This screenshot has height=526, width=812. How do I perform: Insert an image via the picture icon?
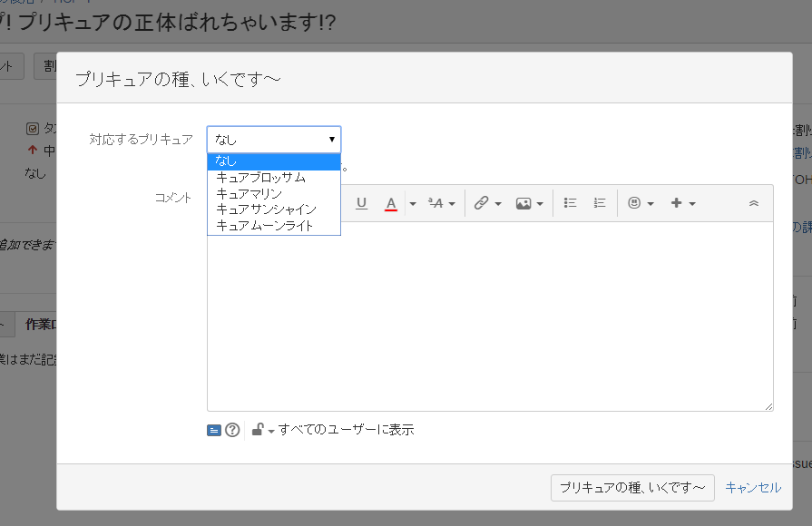pos(523,202)
